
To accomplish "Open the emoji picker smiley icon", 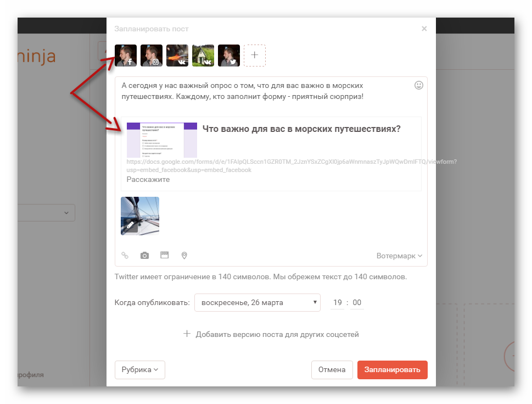I will tap(419, 85).
